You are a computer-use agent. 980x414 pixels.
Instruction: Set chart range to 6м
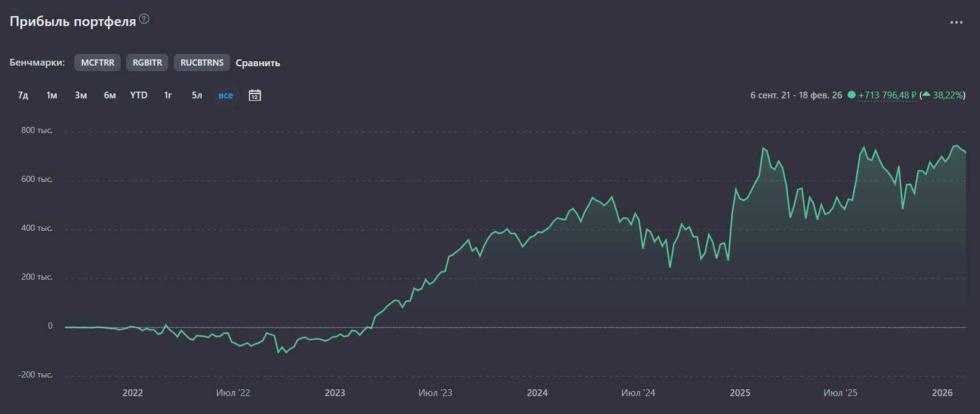(110, 95)
